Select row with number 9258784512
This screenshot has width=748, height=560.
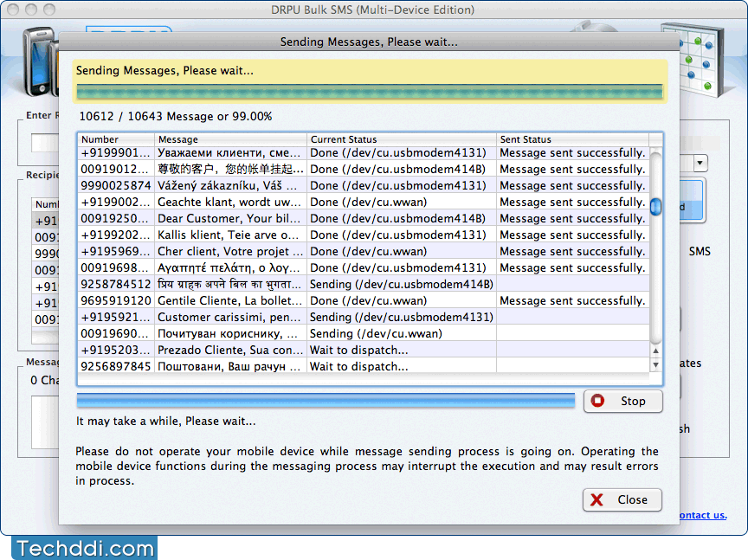point(364,284)
